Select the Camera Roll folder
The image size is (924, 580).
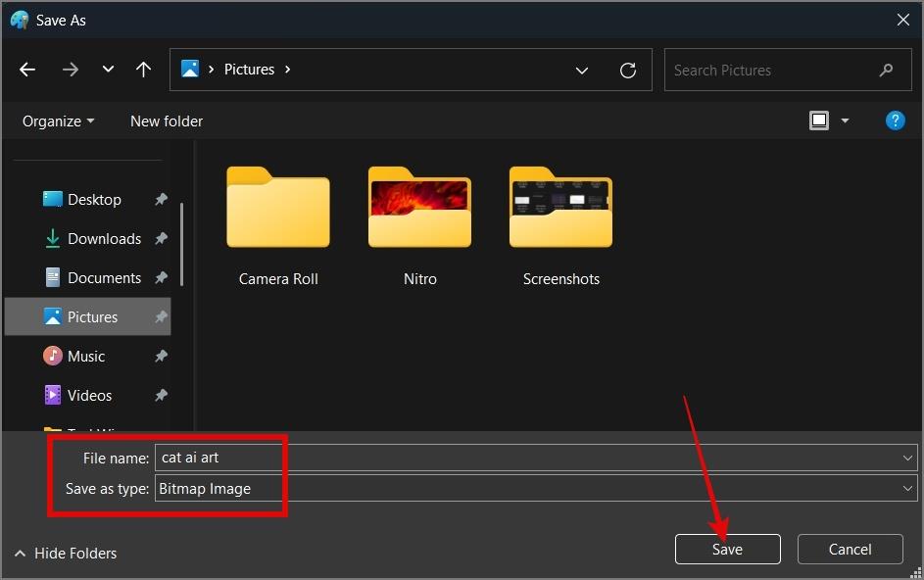(278, 227)
